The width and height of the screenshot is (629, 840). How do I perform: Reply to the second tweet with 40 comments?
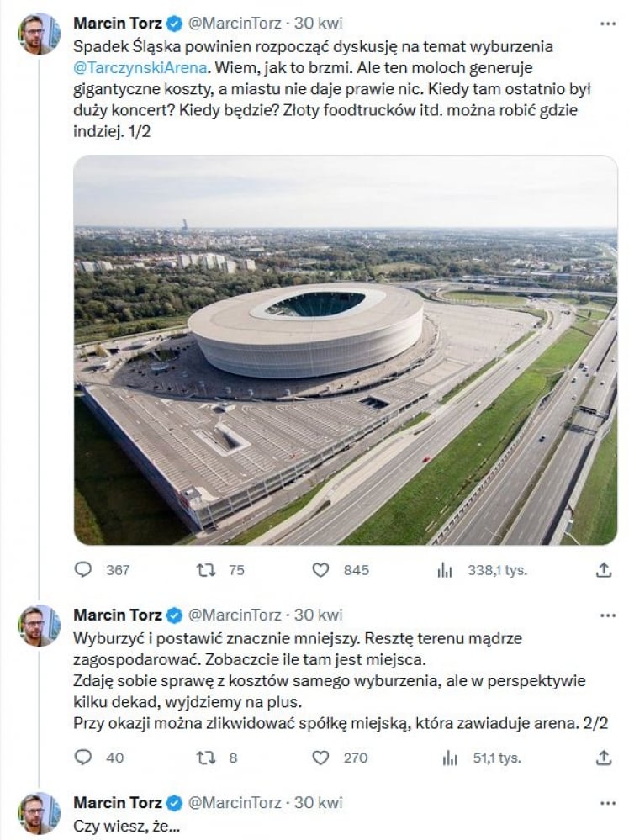click(x=83, y=758)
